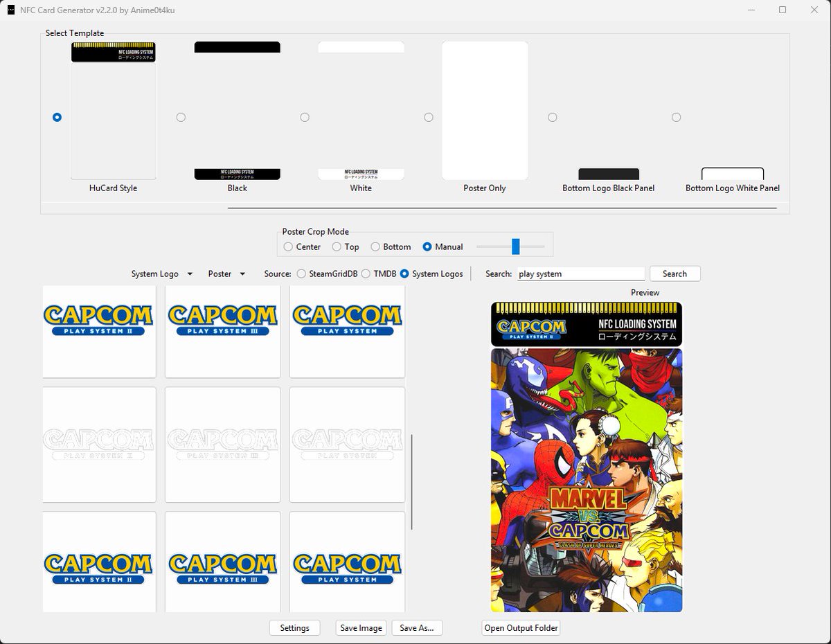Select the Black template radio button
This screenshot has width=831, height=644.
[181, 118]
